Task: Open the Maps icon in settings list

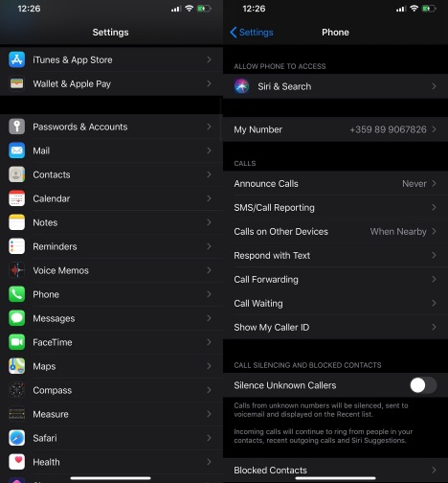Action: coord(17,366)
